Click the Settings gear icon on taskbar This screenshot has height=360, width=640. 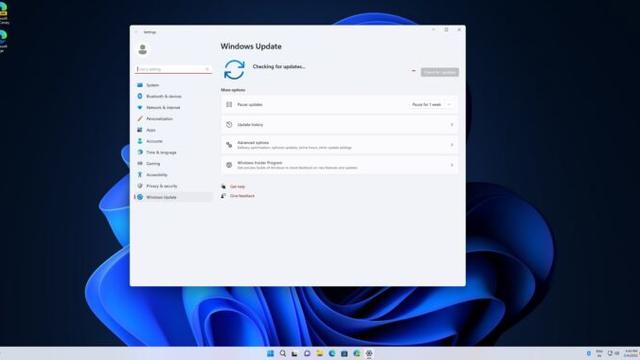click(x=369, y=353)
